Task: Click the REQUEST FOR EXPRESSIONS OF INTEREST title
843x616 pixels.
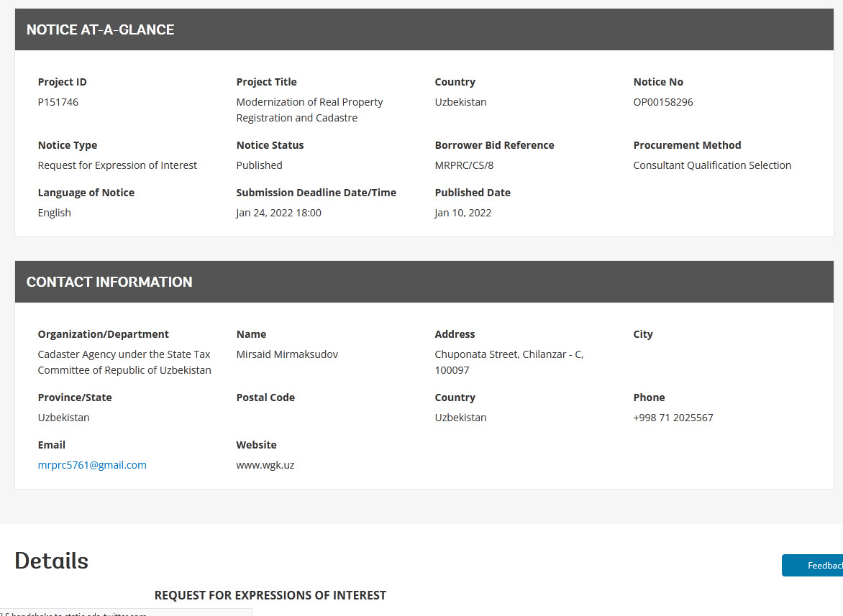Action: [x=270, y=595]
